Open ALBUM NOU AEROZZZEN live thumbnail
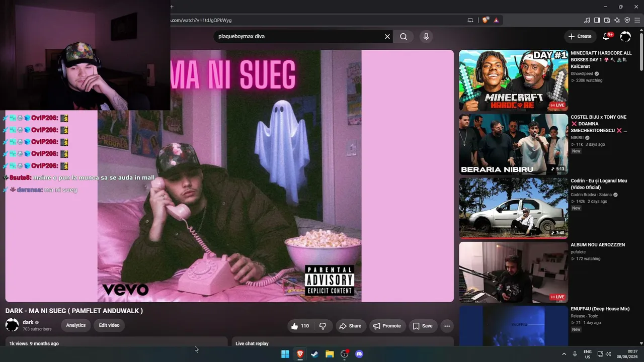The width and height of the screenshot is (644, 362). click(x=513, y=273)
